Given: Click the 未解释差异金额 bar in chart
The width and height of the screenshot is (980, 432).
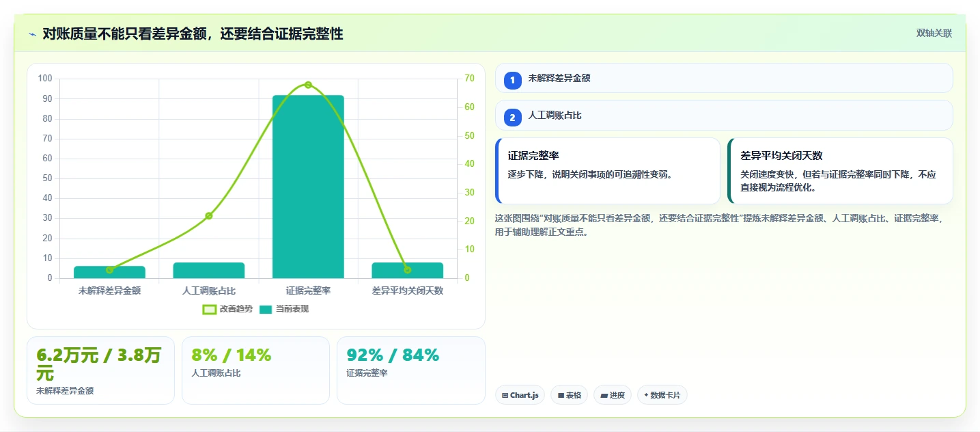Looking at the screenshot, I should click(109, 272).
